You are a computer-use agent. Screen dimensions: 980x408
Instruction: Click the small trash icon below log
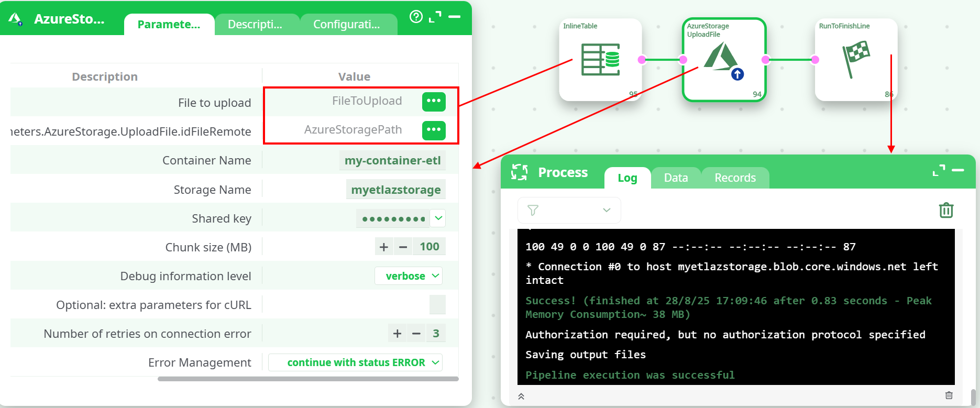point(949,395)
